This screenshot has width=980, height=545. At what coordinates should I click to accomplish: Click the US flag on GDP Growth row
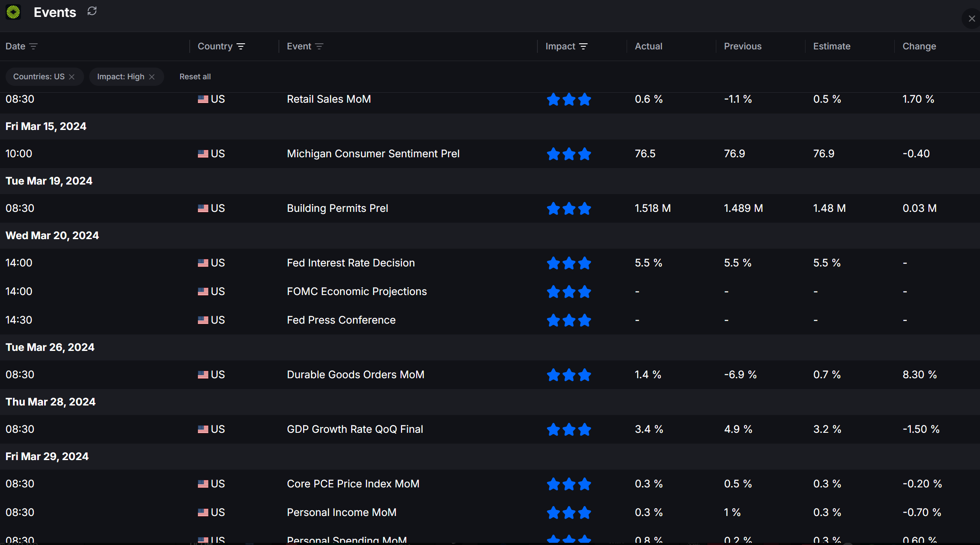203,429
